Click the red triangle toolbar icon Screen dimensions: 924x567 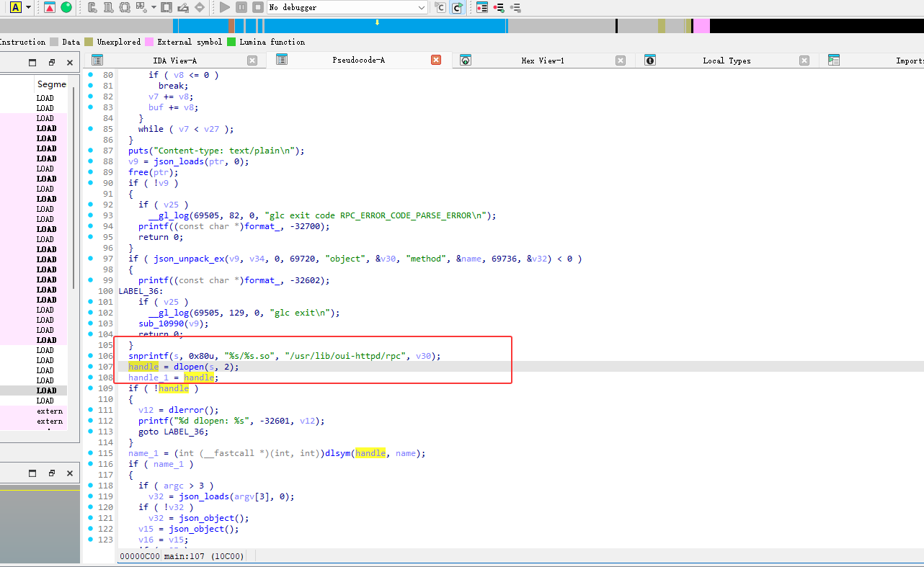(x=49, y=7)
